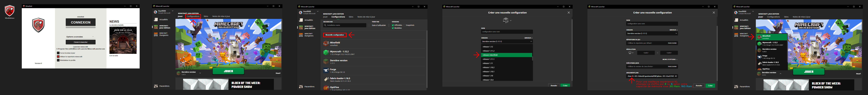Click the search magnifier icon beside Installation name
This screenshot has width=868, height=95.
pos(325,25)
